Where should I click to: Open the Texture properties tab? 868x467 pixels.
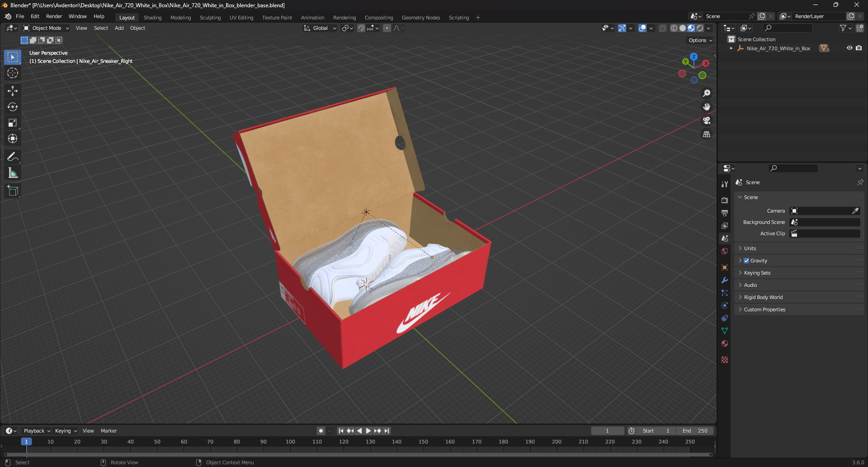[x=725, y=360]
